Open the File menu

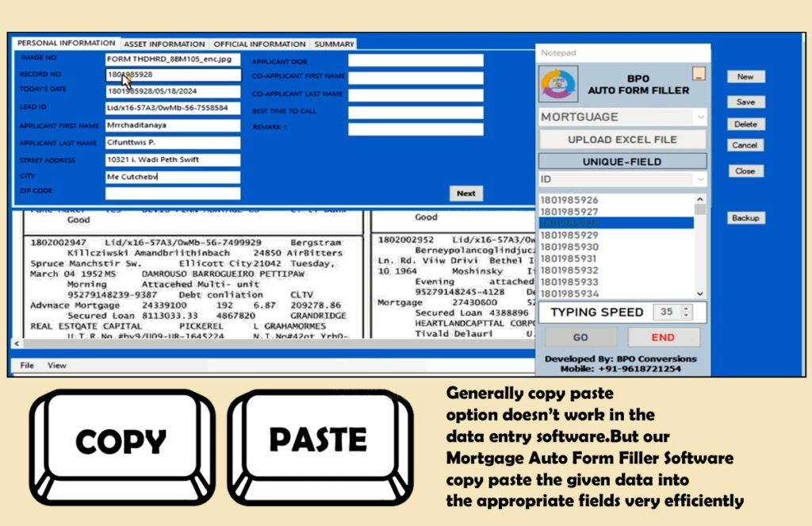coord(27,366)
